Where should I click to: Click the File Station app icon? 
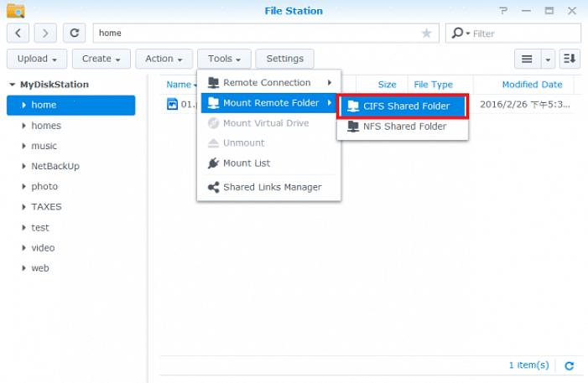click(x=16, y=11)
